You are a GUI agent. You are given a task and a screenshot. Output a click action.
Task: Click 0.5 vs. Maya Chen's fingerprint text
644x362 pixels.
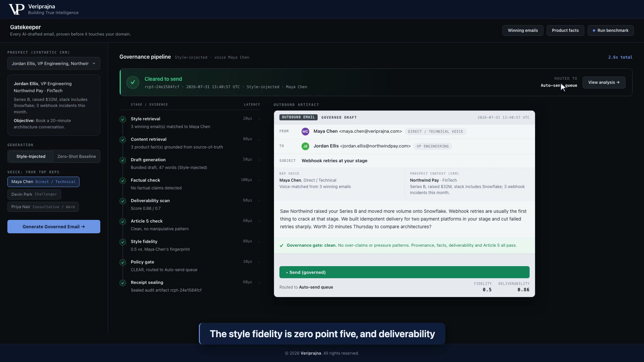point(160,249)
